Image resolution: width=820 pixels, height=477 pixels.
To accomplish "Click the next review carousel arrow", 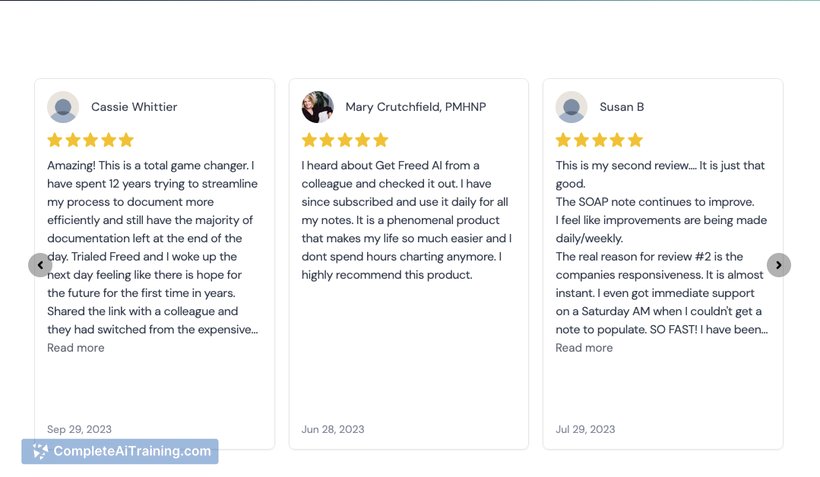I will tap(779, 265).
